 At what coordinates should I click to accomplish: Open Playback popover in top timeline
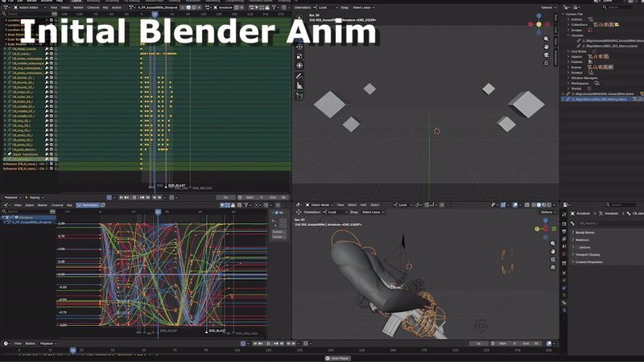pyautogui.click(x=13, y=197)
